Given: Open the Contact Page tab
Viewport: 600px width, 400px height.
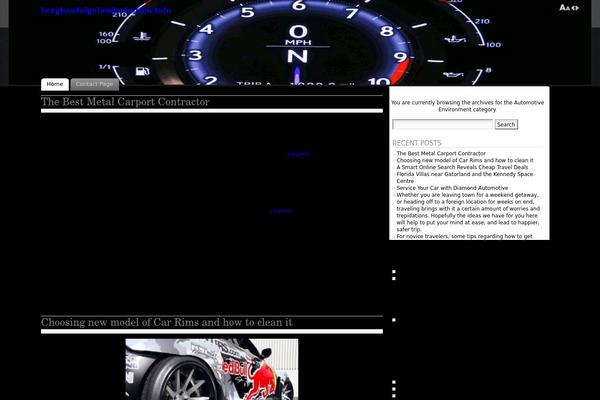Looking at the screenshot, I should point(95,84).
